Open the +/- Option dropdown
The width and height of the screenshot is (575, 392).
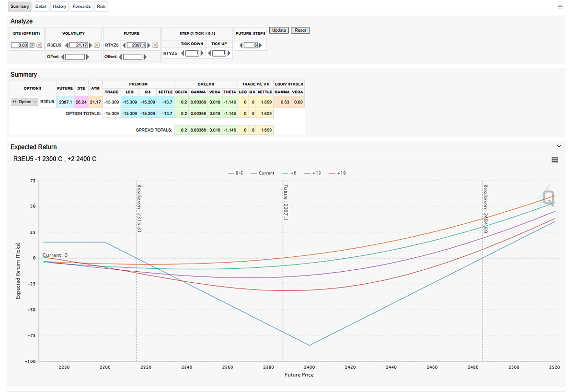(x=24, y=102)
